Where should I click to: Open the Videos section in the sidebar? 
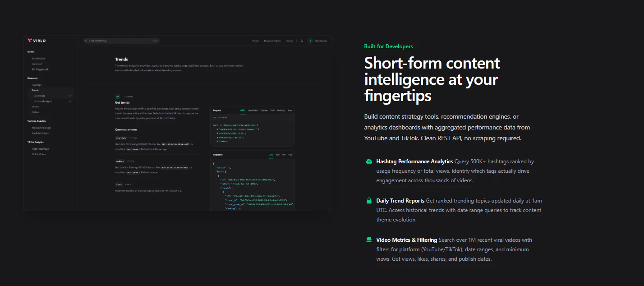35,106
